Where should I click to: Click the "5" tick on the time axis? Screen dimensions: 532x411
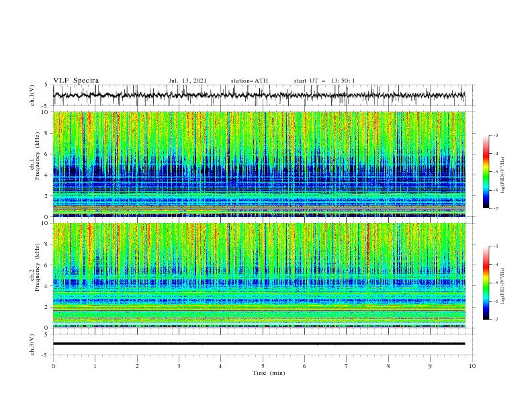click(x=263, y=366)
